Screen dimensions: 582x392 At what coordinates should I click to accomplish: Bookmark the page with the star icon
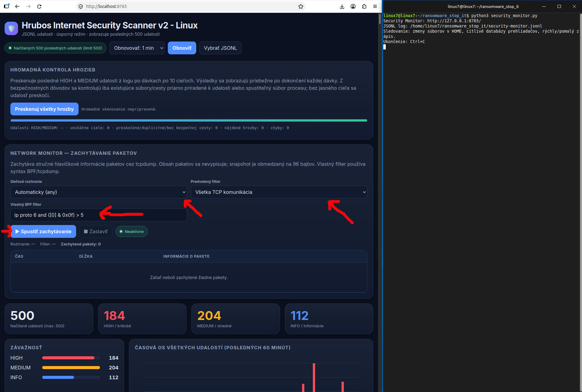301,6
